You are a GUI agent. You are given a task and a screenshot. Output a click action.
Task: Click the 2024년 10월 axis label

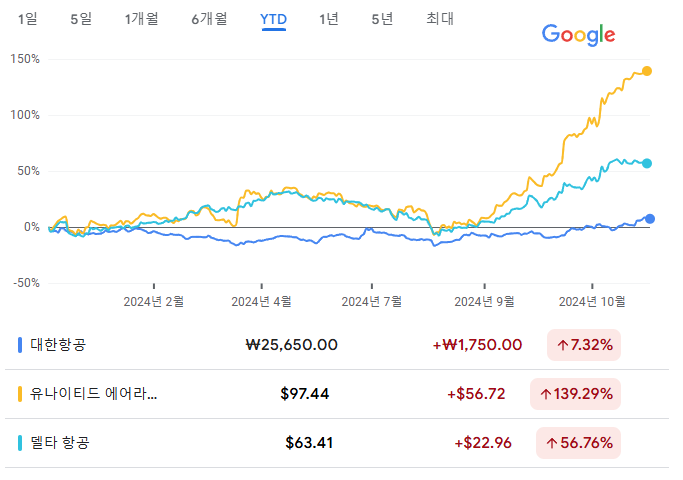(x=592, y=301)
